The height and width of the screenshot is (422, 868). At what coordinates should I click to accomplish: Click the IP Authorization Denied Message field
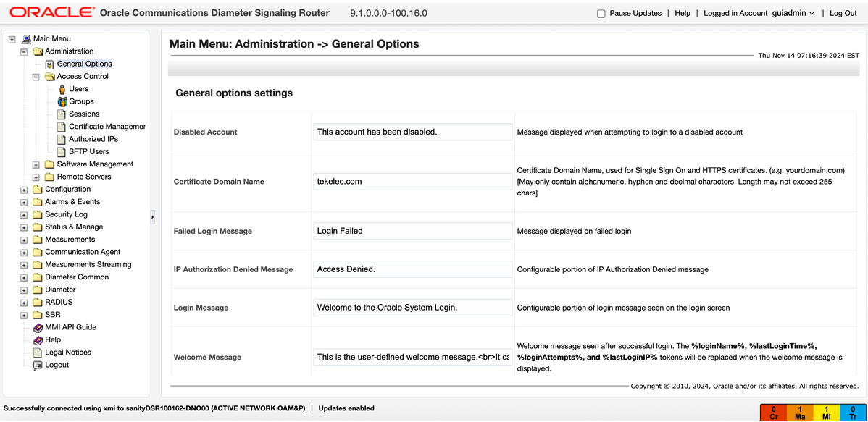(412, 269)
